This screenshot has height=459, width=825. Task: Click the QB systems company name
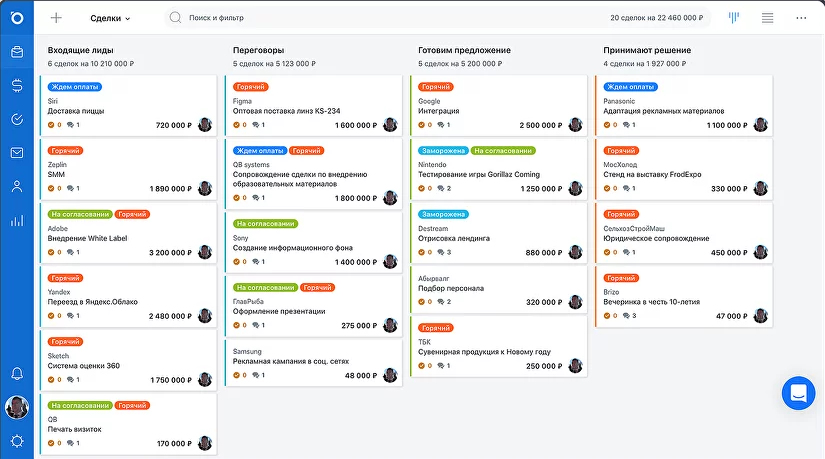click(251, 165)
